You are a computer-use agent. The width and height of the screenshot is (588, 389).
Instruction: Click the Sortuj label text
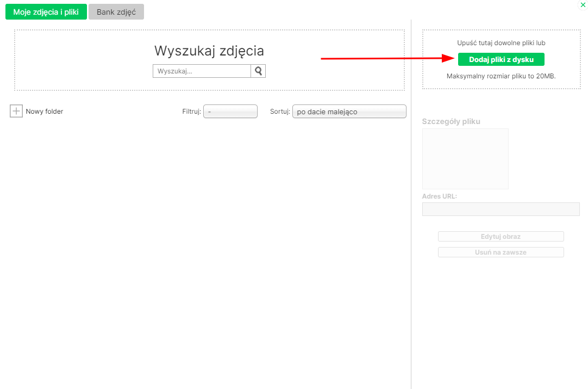tap(279, 112)
